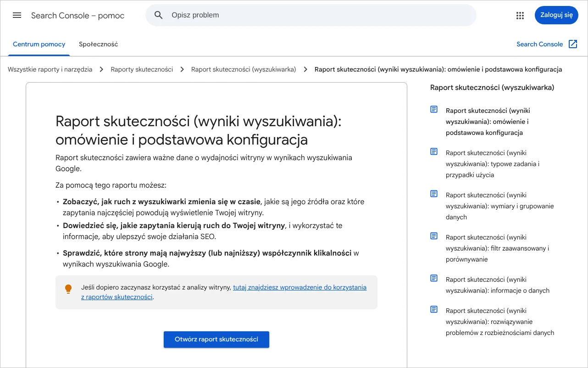The width and height of the screenshot is (588, 368).
Task: Open sidebar article 'filtr zaawansowany i porównywanie'
Action: click(x=498, y=248)
